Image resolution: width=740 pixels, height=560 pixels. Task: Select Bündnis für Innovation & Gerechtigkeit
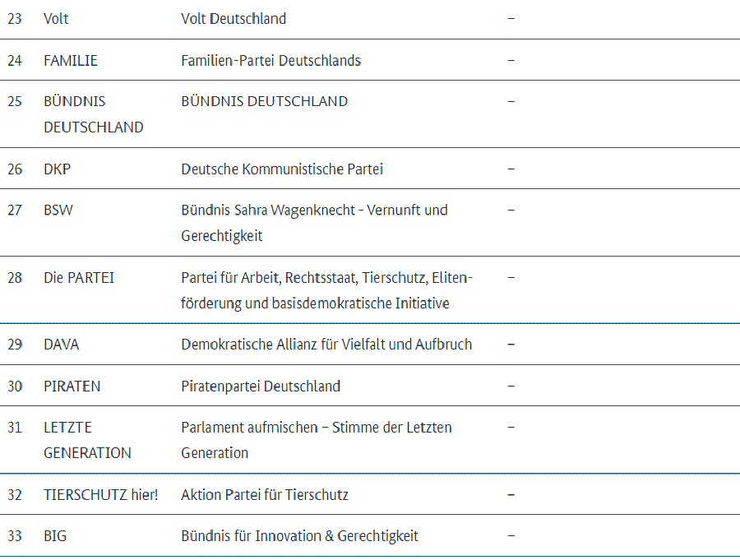(299, 536)
